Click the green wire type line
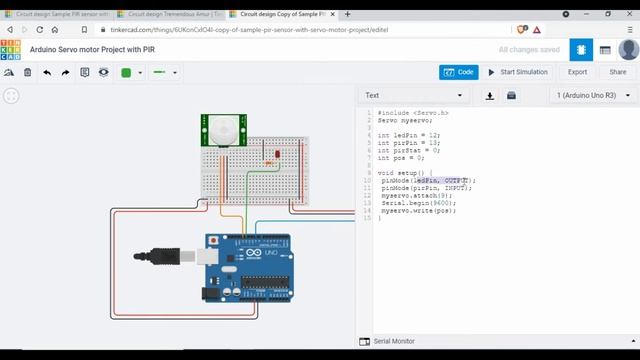The height and width of the screenshot is (360, 640). (x=159, y=72)
